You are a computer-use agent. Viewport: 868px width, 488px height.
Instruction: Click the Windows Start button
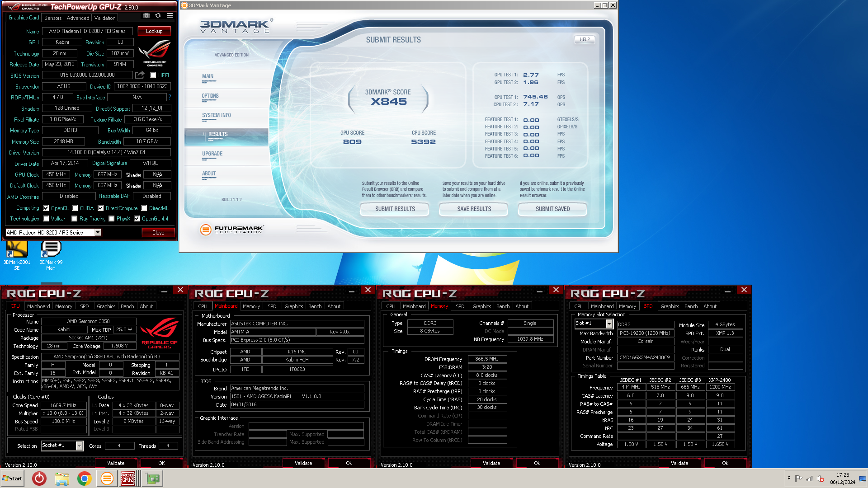point(12,478)
